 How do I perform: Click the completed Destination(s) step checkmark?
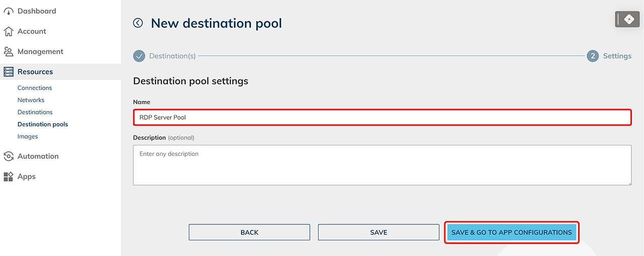pos(139,56)
